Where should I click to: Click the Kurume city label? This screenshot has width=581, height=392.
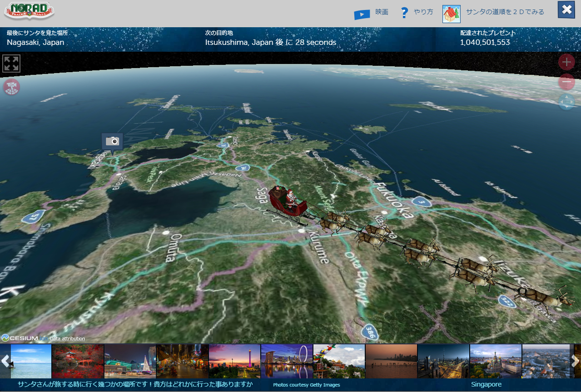(x=318, y=248)
